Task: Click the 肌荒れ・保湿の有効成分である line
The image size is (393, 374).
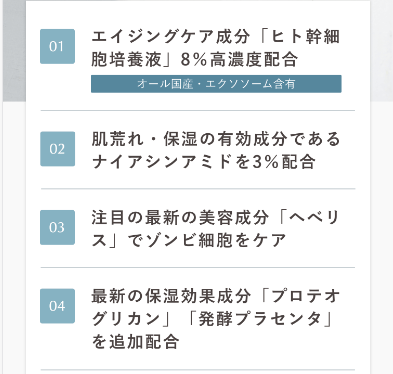Action: (216, 139)
